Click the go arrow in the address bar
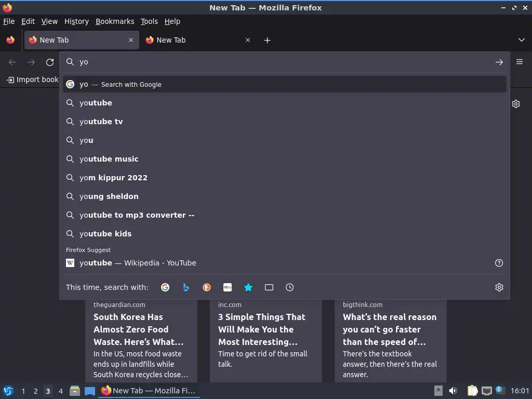 (x=499, y=62)
